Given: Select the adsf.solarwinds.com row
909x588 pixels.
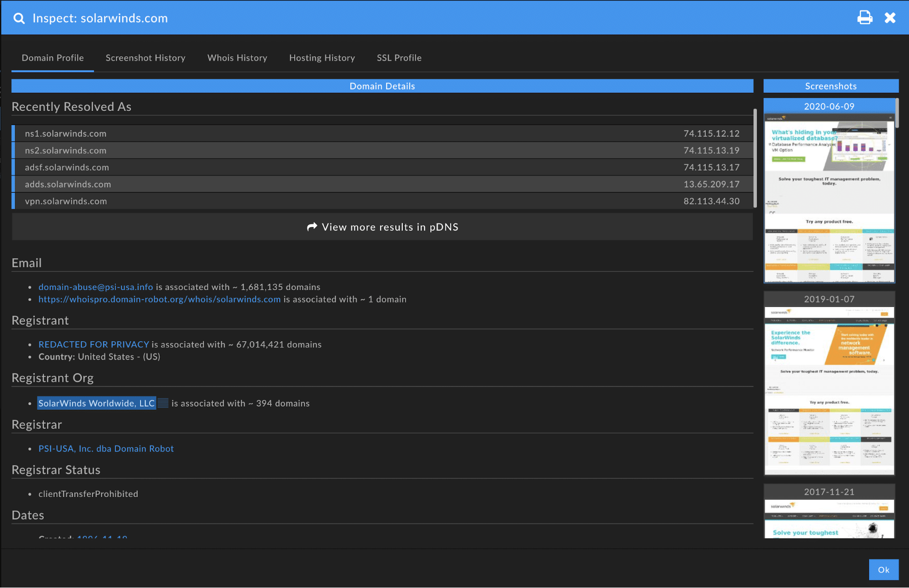Looking at the screenshot, I should (382, 167).
